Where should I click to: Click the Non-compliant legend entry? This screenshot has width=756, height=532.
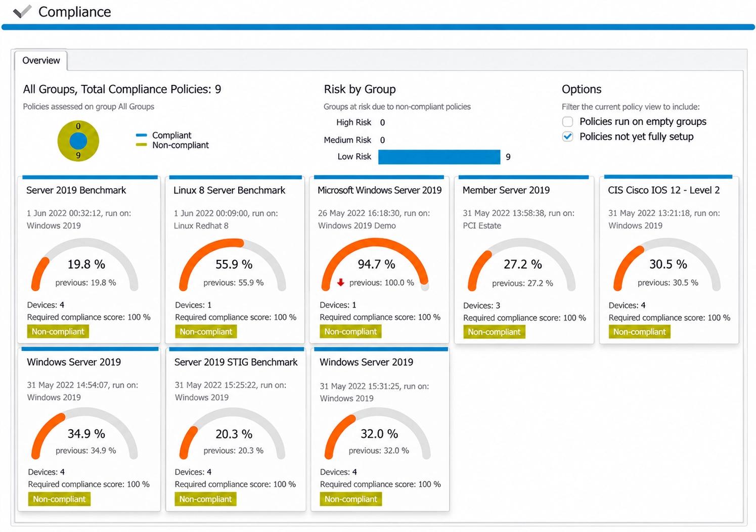coord(172,145)
